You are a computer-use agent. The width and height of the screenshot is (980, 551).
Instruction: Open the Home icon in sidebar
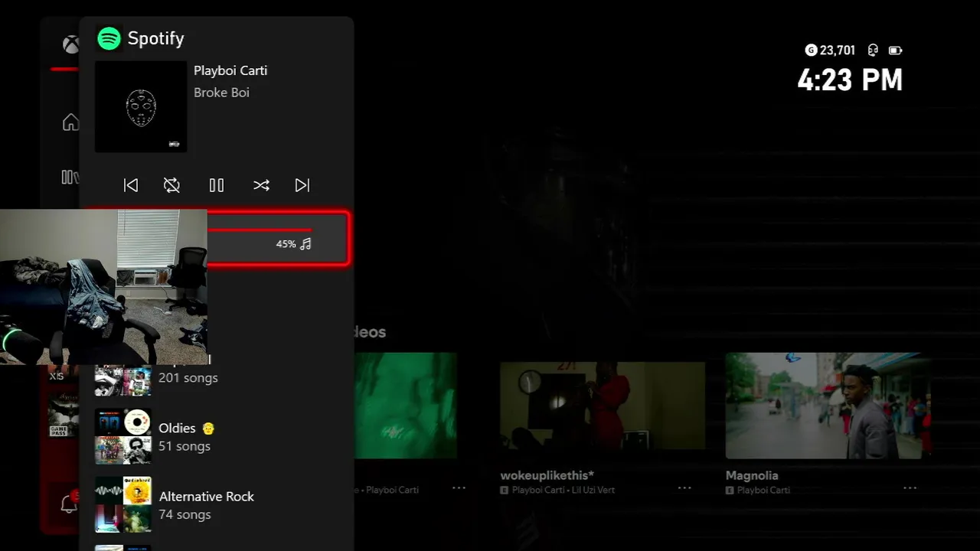click(70, 122)
